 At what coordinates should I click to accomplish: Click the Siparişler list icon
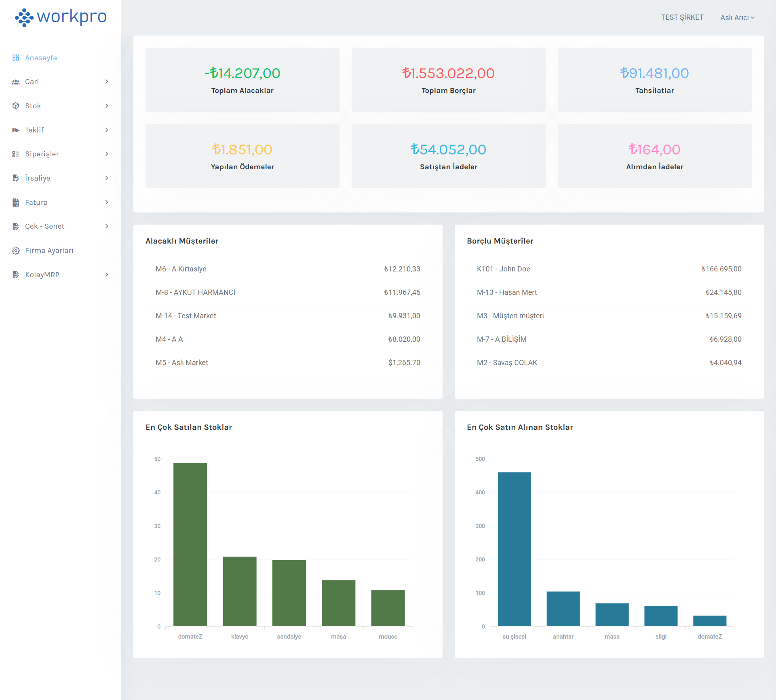tap(16, 154)
